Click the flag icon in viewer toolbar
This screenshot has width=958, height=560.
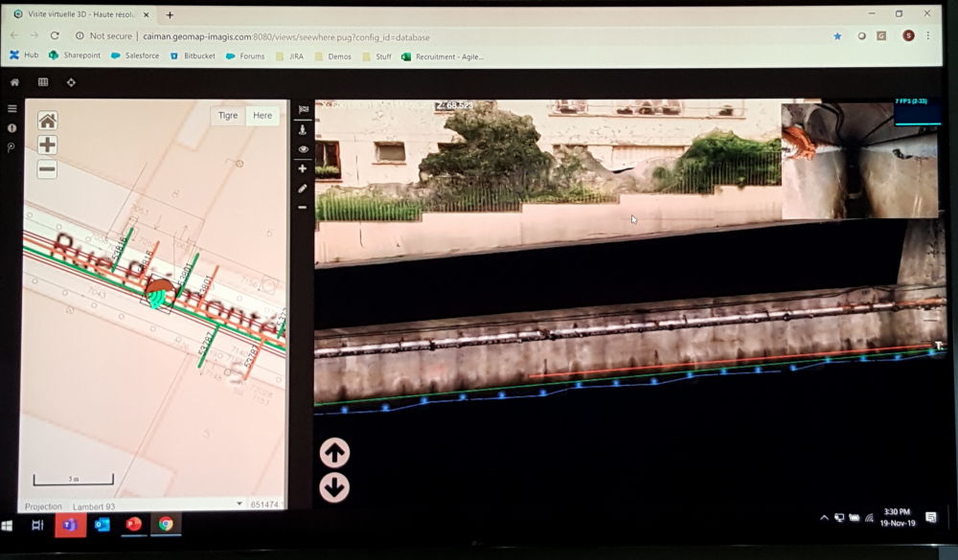pos(304,110)
